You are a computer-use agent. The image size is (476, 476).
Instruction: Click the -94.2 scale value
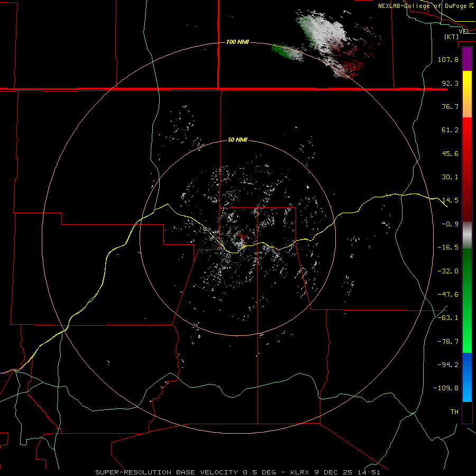click(448, 365)
